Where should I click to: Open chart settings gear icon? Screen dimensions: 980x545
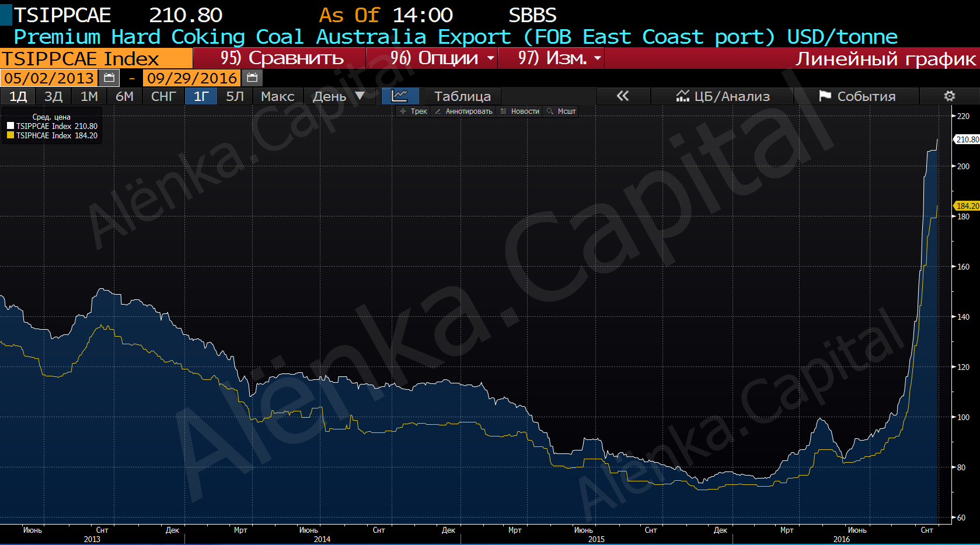coord(949,96)
